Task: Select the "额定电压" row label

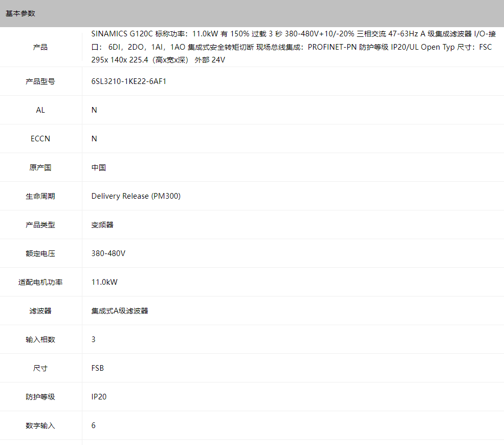Action: 40,253
